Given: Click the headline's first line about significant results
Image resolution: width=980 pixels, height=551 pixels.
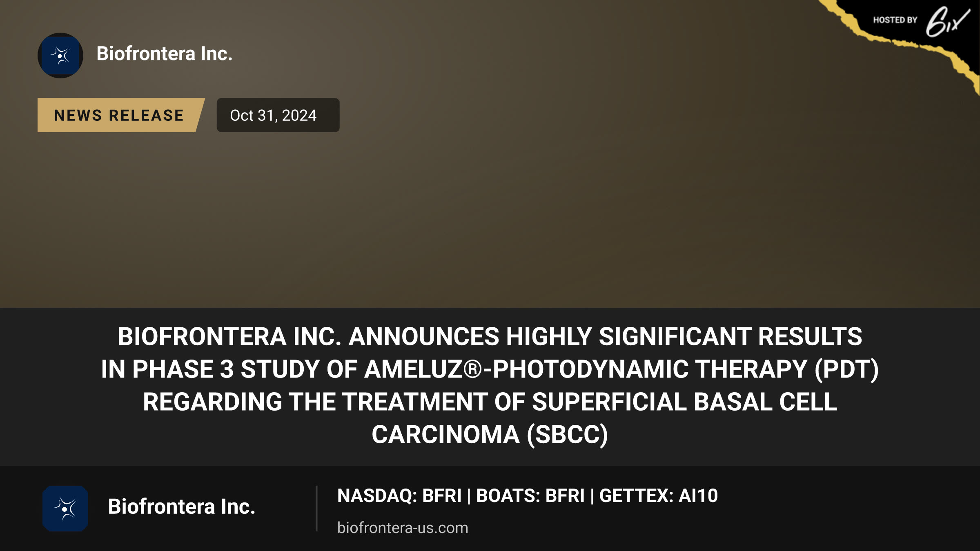Looking at the screenshot, I should pyautogui.click(x=490, y=337).
